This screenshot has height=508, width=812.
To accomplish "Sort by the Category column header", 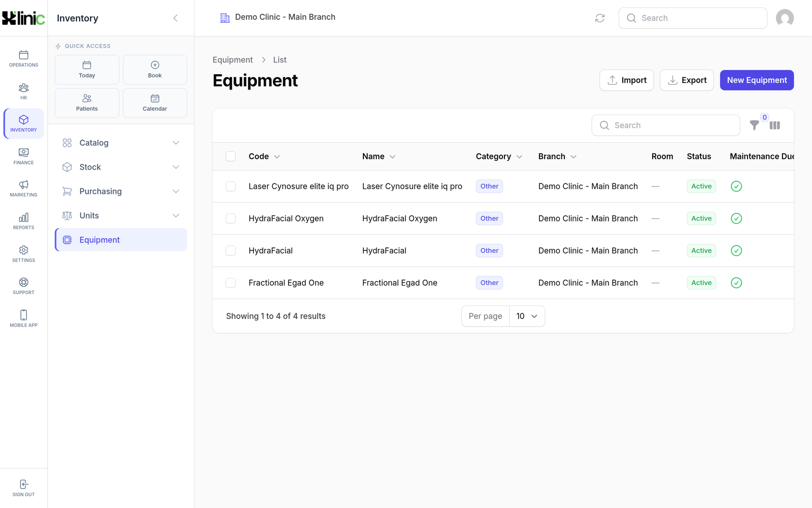I will coord(499,156).
